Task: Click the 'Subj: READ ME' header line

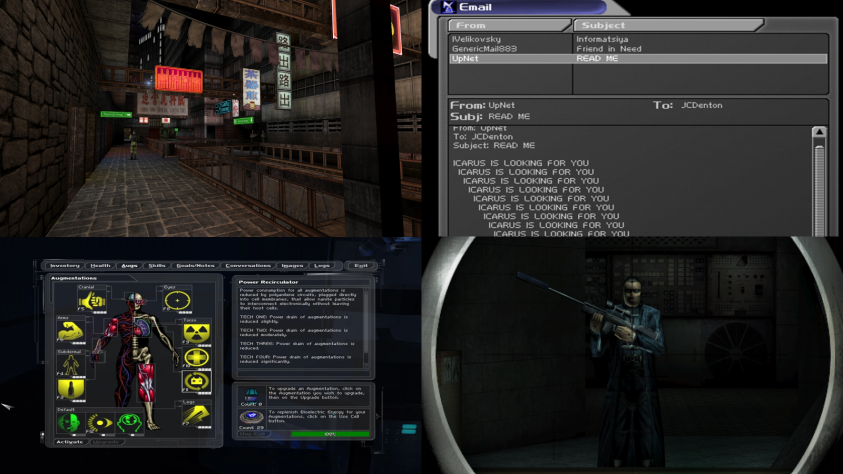Action: click(490, 117)
